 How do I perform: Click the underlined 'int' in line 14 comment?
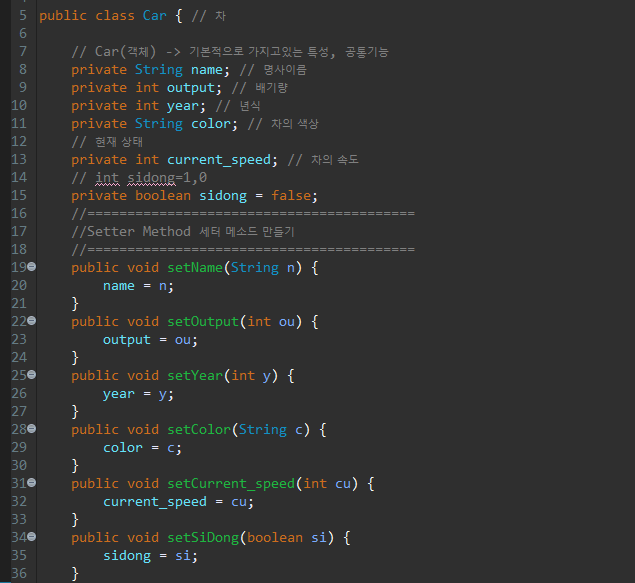pyautogui.click(x=107, y=178)
